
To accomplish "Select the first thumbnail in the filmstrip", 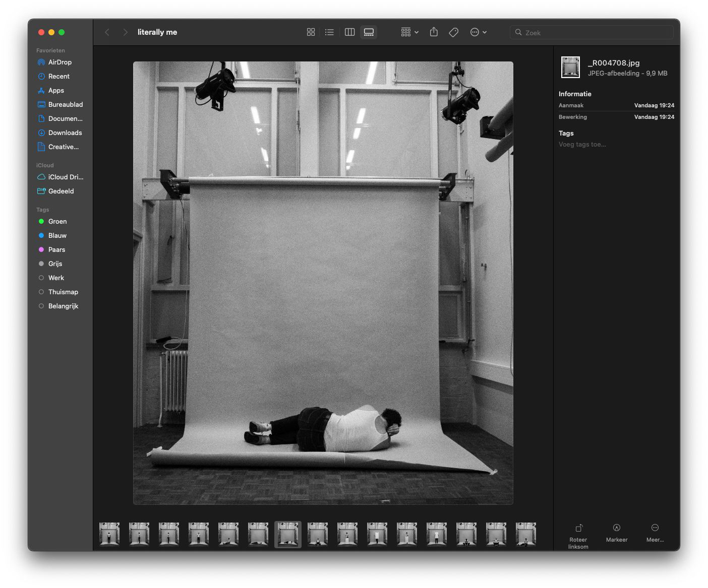I will tap(109, 534).
